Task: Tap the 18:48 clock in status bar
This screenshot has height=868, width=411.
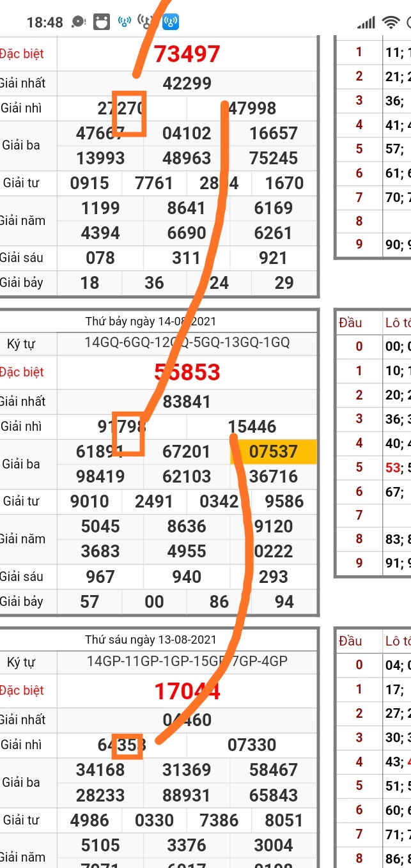Action: tap(45, 22)
